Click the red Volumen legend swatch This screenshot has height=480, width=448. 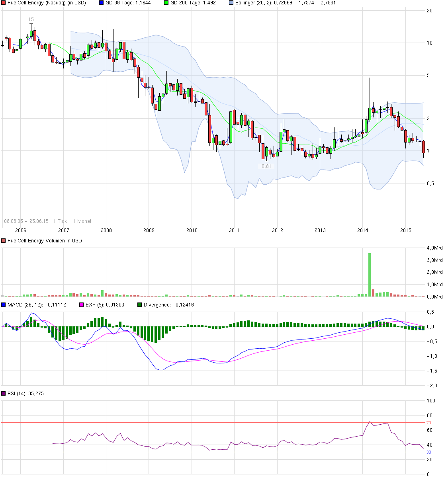4,241
